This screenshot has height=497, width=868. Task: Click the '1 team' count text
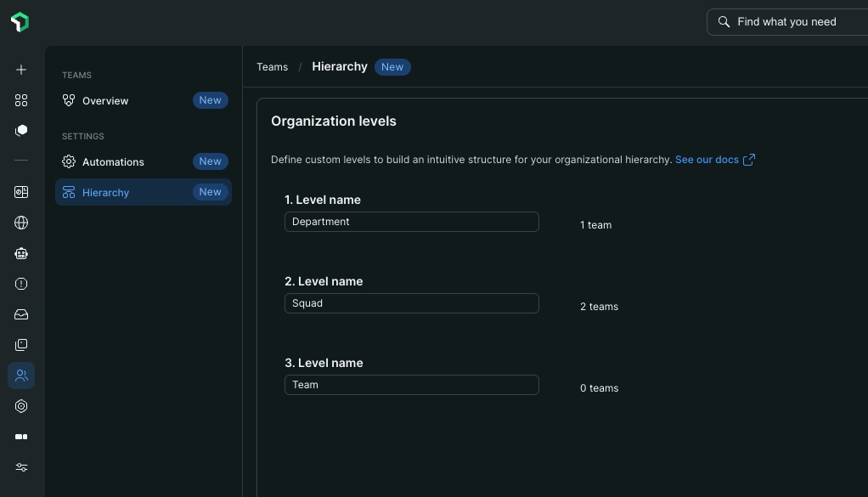coord(595,225)
